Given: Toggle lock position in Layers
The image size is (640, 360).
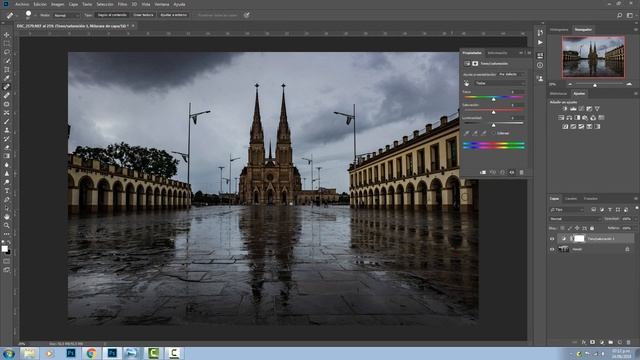Looking at the screenshot, I should coord(577,228).
